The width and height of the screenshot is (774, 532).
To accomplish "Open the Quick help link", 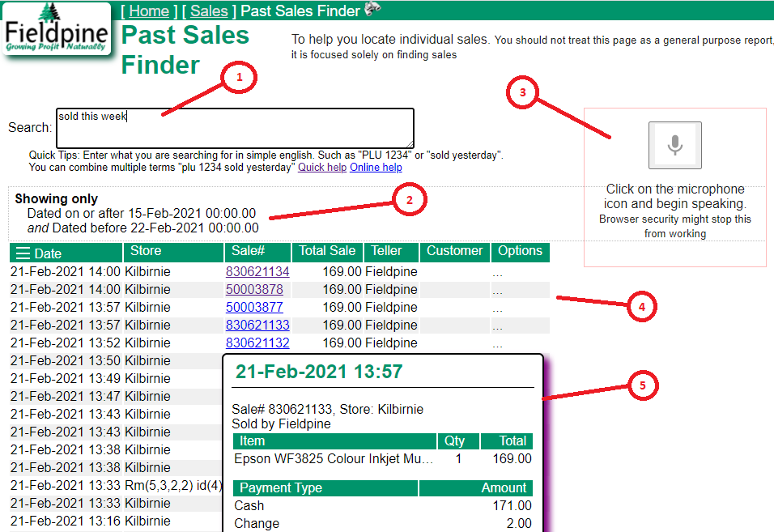I will 322,168.
